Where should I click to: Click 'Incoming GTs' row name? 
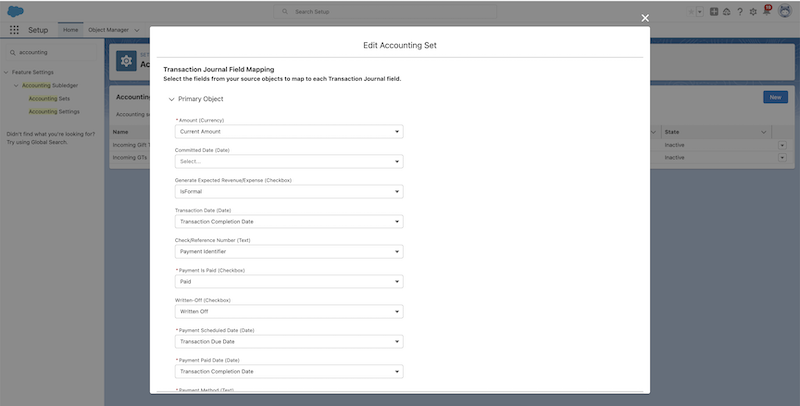(130, 158)
